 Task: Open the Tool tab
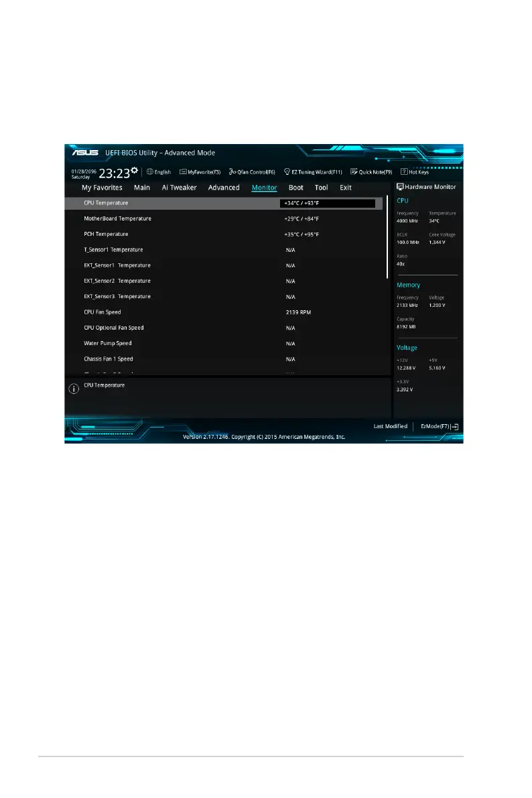click(321, 188)
